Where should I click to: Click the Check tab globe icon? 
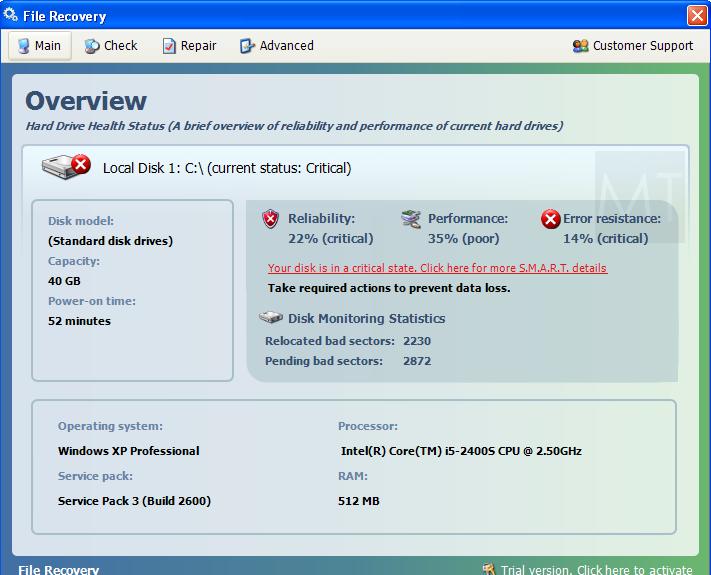click(92, 46)
